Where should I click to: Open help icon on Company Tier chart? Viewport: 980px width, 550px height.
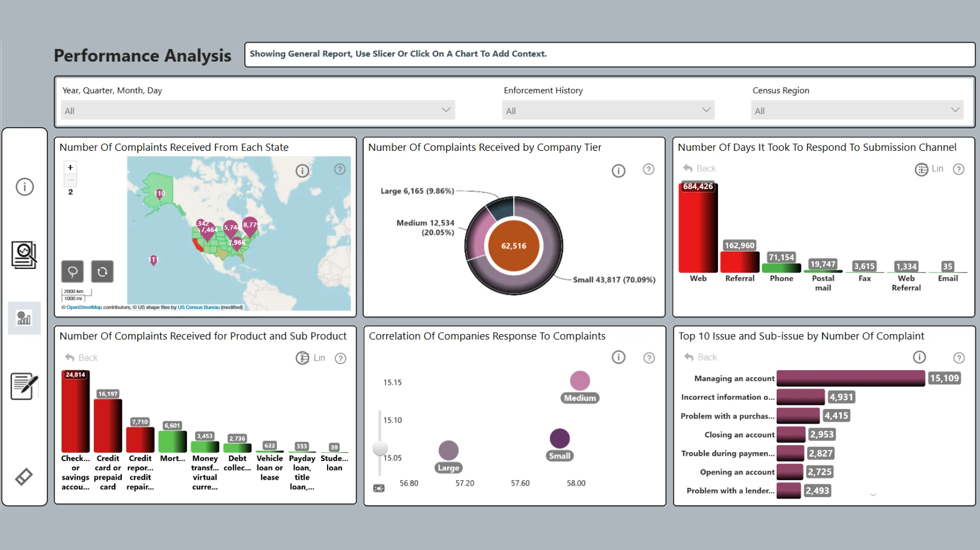[648, 170]
